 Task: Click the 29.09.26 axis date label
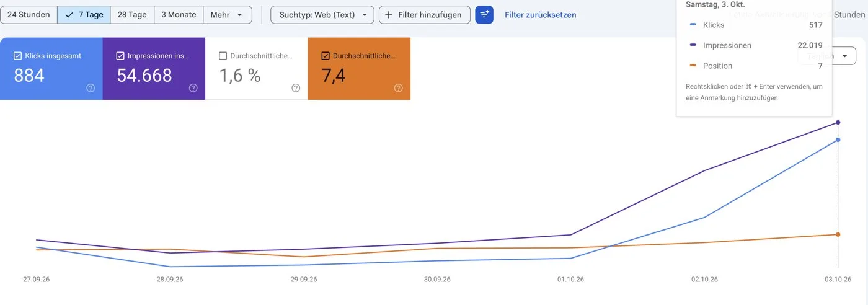pyautogui.click(x=304, y=280)
